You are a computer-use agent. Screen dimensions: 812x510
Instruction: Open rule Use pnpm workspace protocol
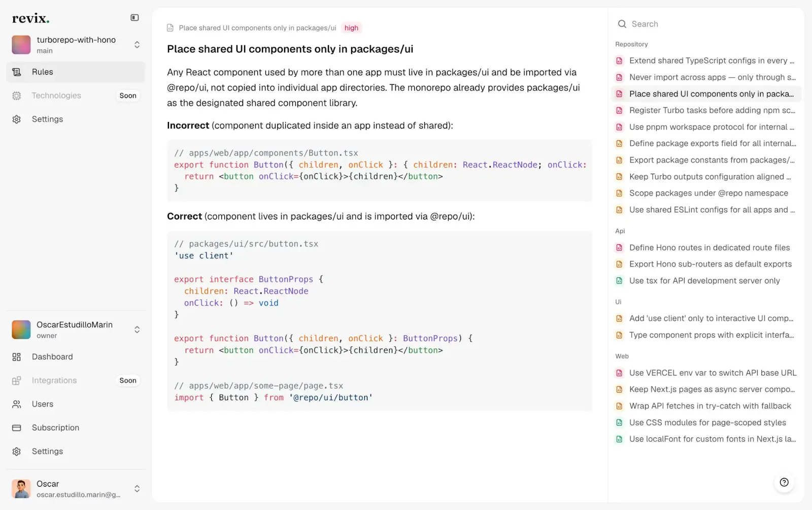[706, 127]
